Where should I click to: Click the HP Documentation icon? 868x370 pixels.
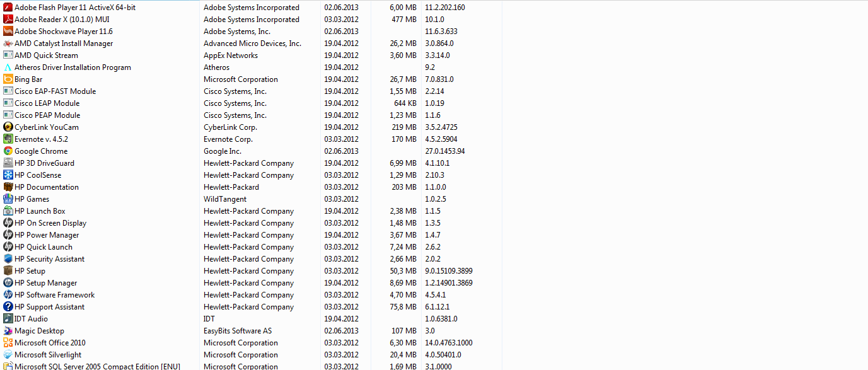[8, 187]
